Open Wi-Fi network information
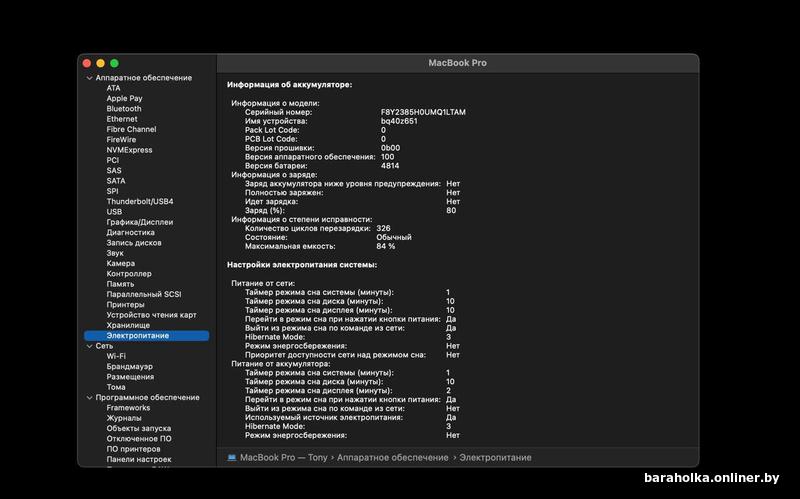 (x=116, y=356)
